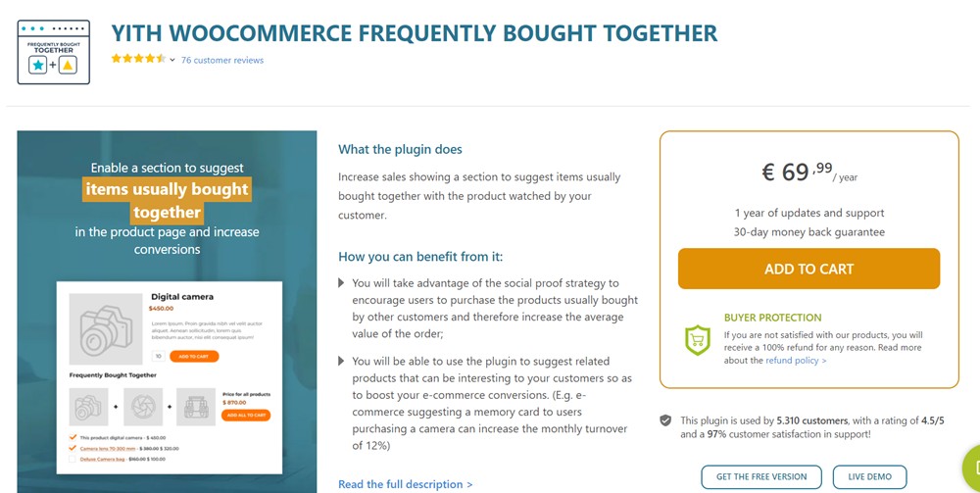Expand the first benefit bullet triangle
The height and width of the screenshot is (493, 980).
tap(341, 283)
